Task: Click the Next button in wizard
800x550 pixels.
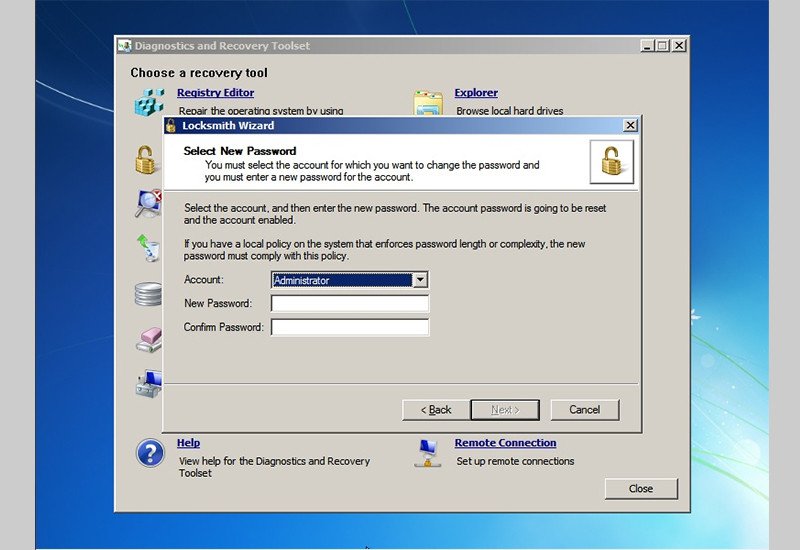Action: (505, 410)
